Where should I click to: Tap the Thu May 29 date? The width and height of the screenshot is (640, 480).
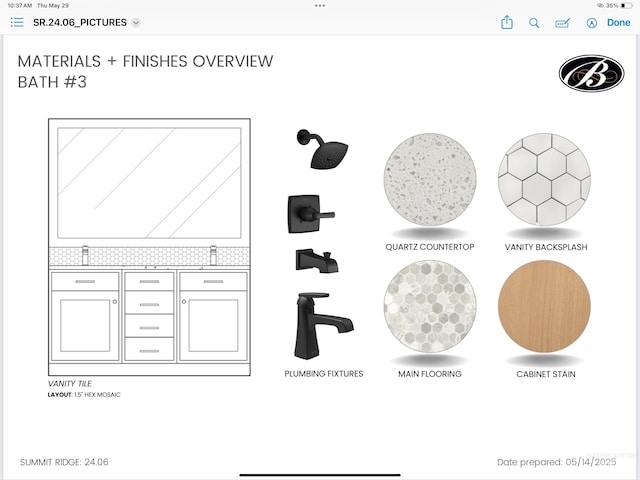53,6
